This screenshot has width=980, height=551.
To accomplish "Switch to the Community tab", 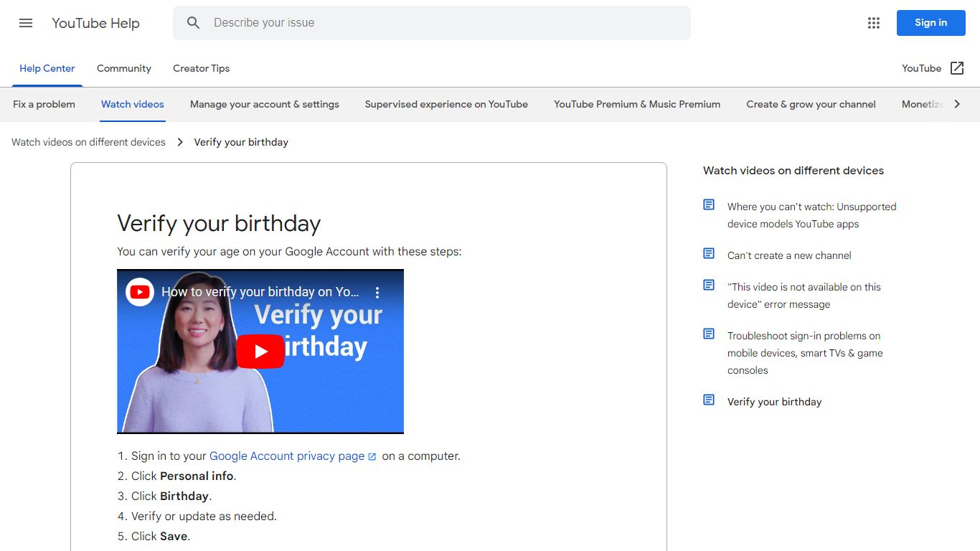I will 124,68.
